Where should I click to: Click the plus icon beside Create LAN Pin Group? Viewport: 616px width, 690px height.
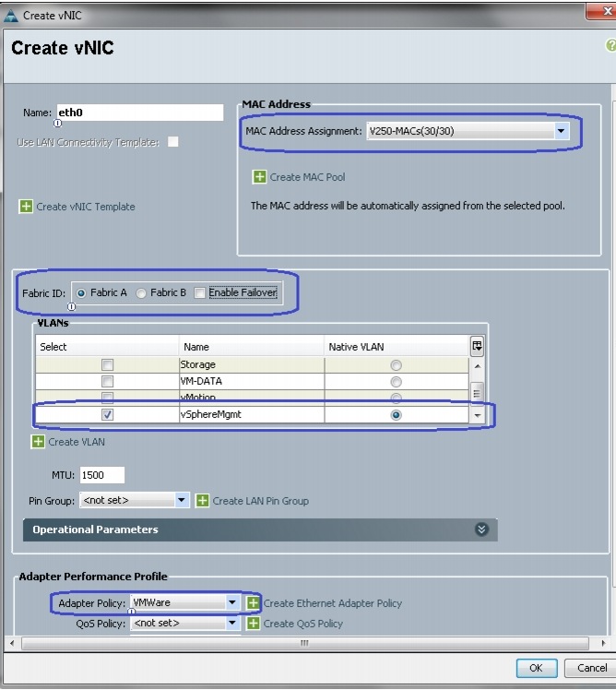click(x=202, y=500)
